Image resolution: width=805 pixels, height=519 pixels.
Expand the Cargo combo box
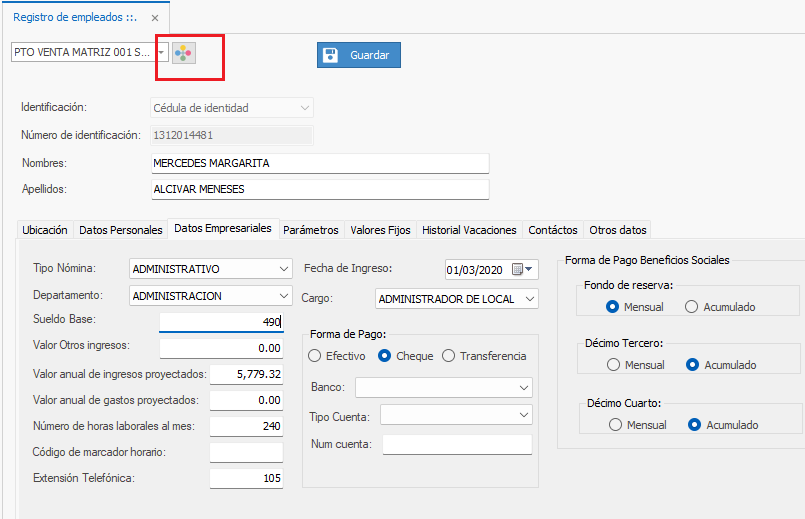tap(529, 299)
